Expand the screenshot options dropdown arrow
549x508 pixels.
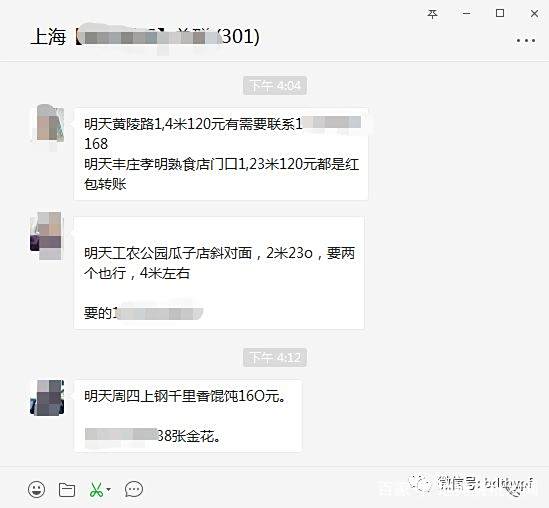pos(109,489)
